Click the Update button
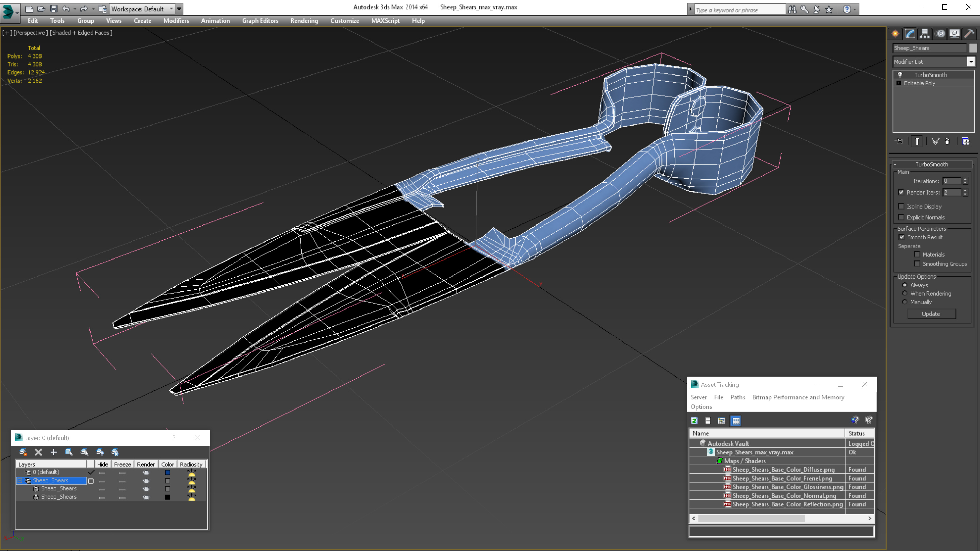 pyautogui.click(x=931, y=314)
